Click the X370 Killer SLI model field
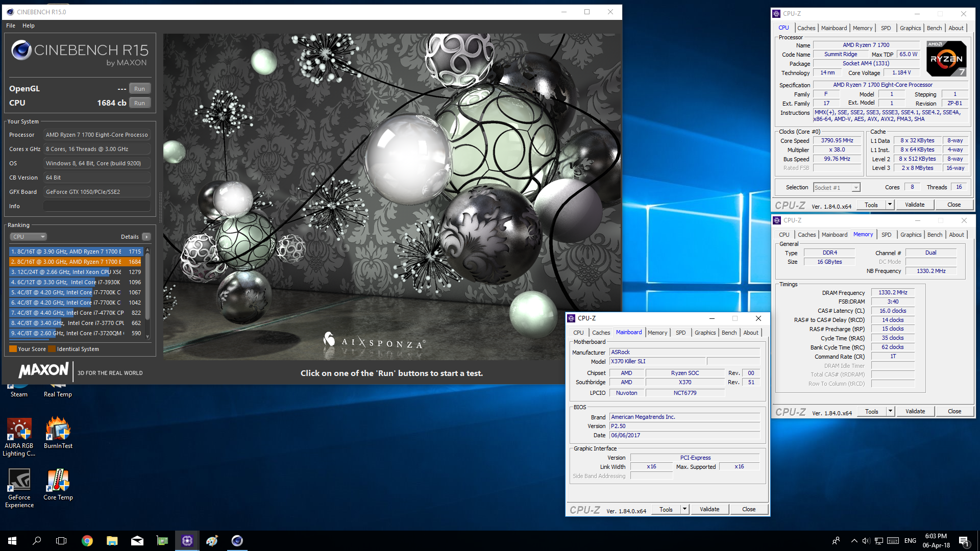The height and width of the screenshot is (551, 980). [657, 362]
